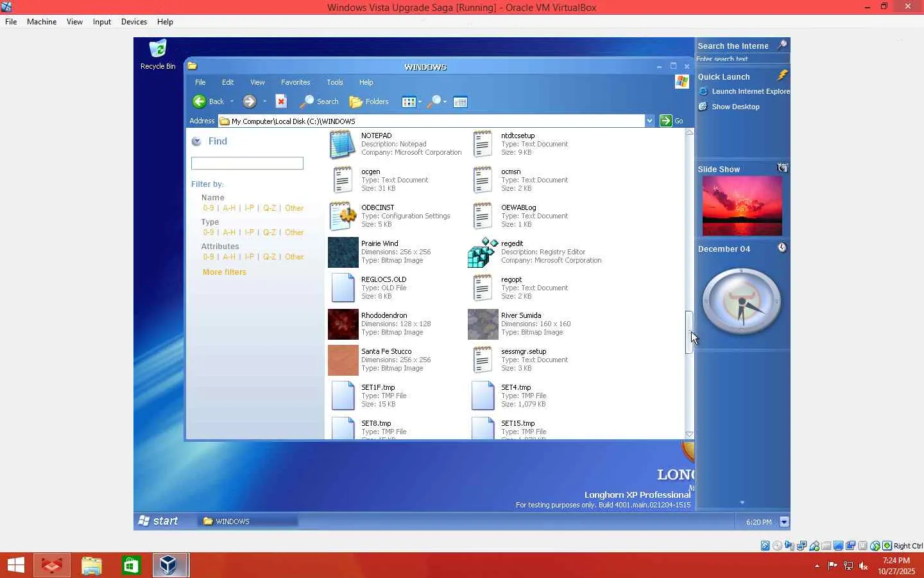The height and width of the screenshot is (578, 924).
Task: Open Explorer's Tools menu
Action: pyautogui.click(x=335, y=82)
